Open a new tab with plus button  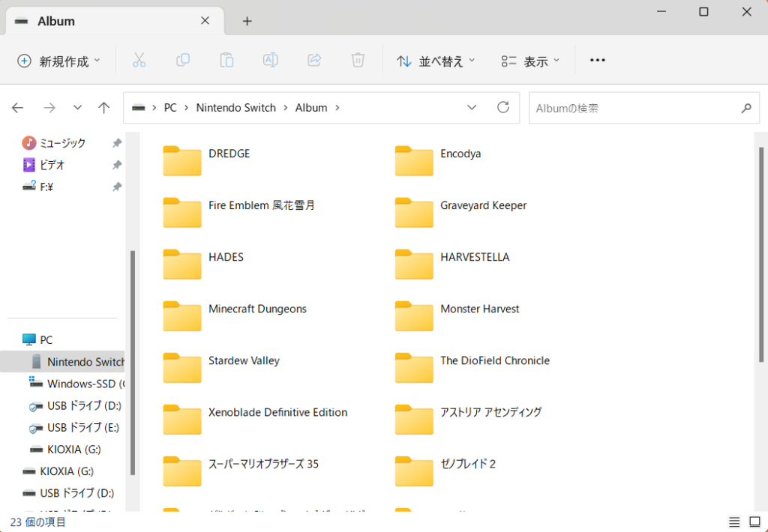point(247,21)
